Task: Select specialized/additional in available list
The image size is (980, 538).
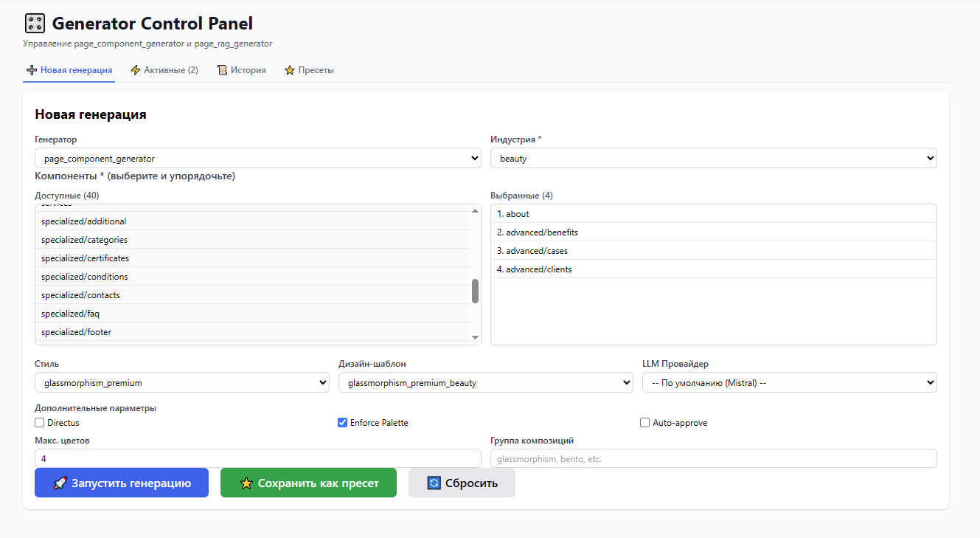Action: click(x=253, y=221)
